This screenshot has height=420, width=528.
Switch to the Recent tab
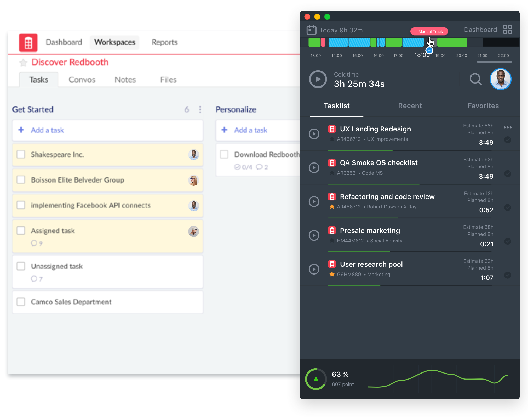pyautogui.click(x=410, y=106)
